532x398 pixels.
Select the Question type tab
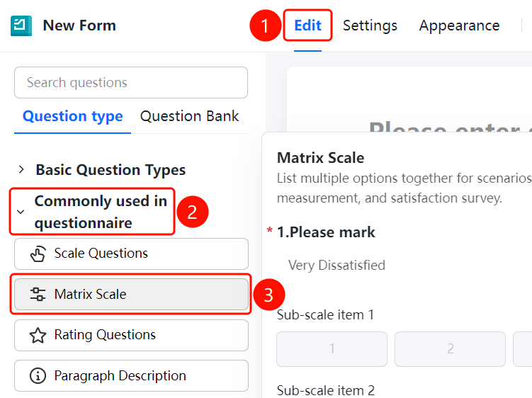72,116
